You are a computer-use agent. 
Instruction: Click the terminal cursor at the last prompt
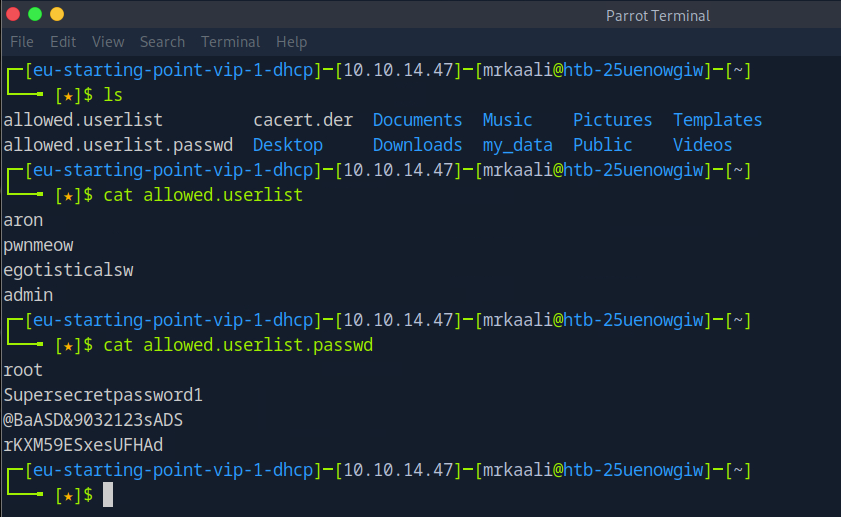(108, 495)
